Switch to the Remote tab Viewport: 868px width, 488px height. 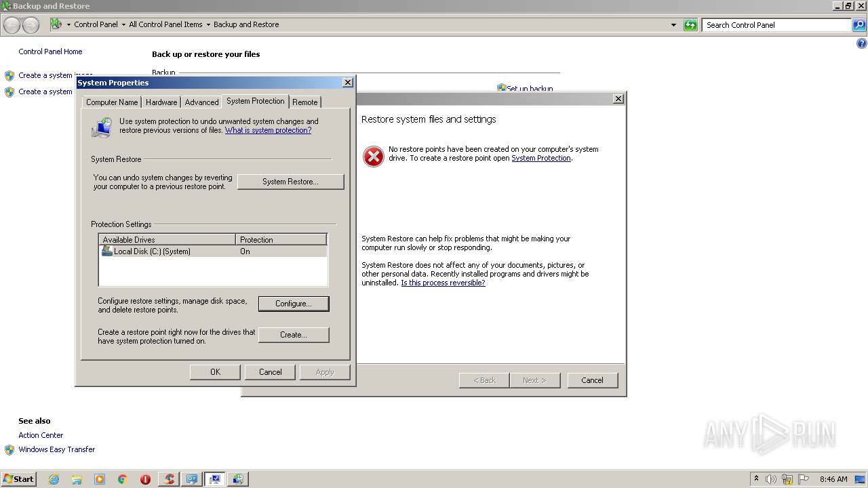(x=305, y=102)
